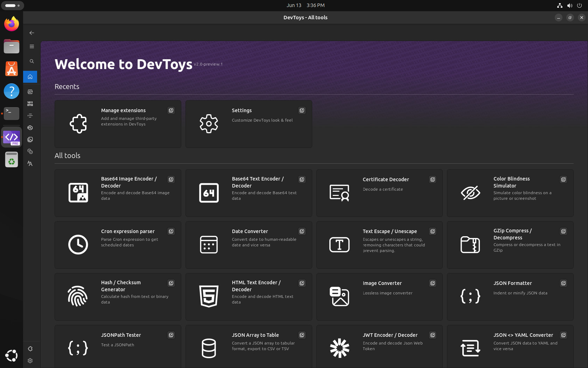Launch the Image Converter tool
The width and height of the screenshot is (588, 368).
coord(380,297)
